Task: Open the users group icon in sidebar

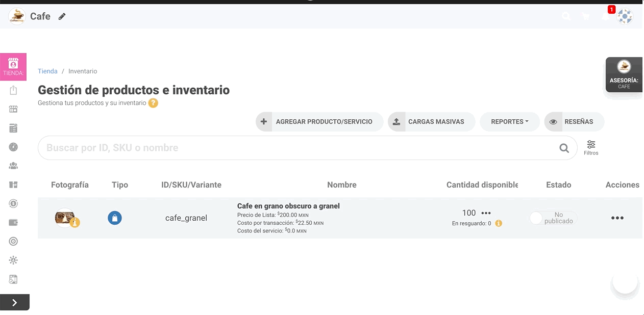Action: [13, 166]
